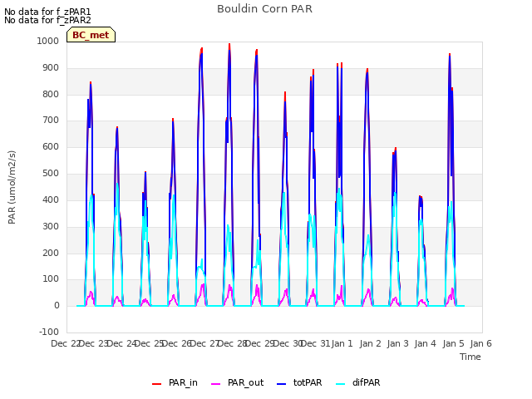
Task: Click the 'No data for f_zPAR2' message
Action: pyautogui.click(x=47, y=20)
